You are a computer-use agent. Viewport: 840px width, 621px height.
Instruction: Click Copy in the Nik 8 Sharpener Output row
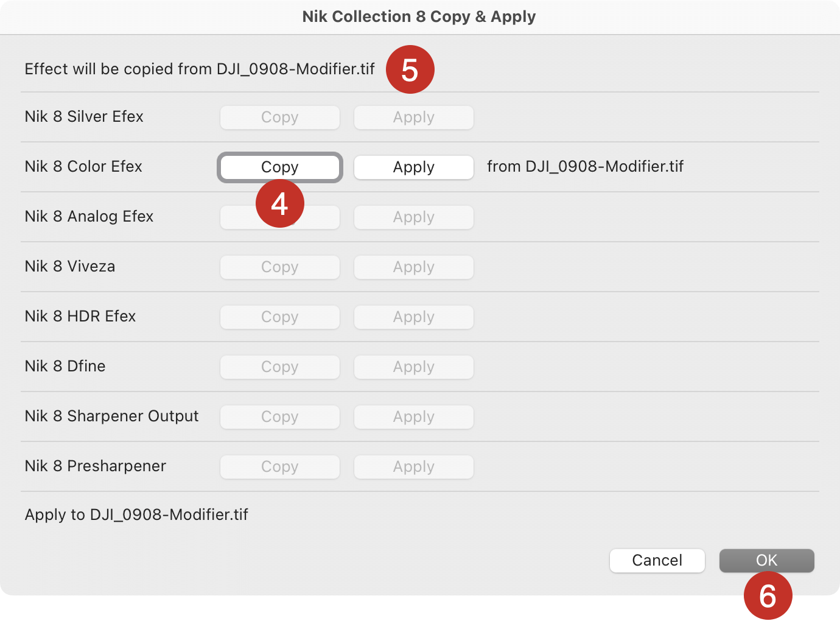[x=280, y=417]
